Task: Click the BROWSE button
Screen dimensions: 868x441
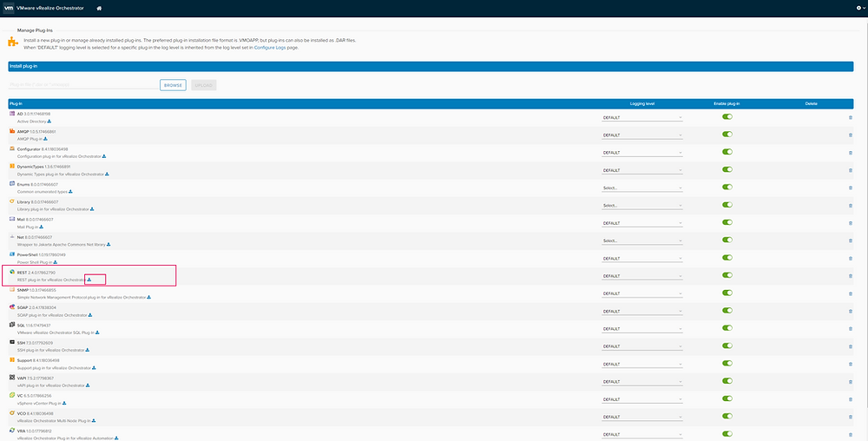Action: [x=173, y=85]
